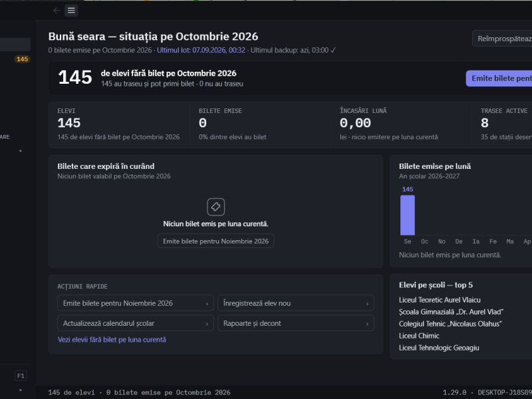Image resolution: width=532 pixels, height=399 pixels.
Task: Click the BILETE EMISE stat card heading
Action: pyautogui.click(x=220, y=111)
